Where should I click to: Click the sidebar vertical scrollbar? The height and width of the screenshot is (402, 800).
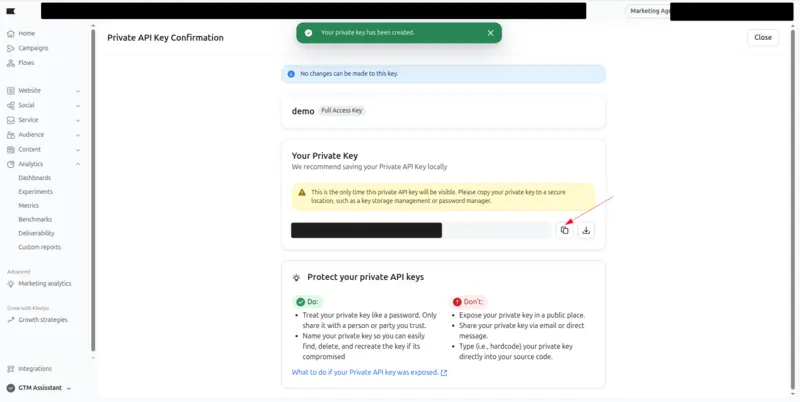(93, 190)
